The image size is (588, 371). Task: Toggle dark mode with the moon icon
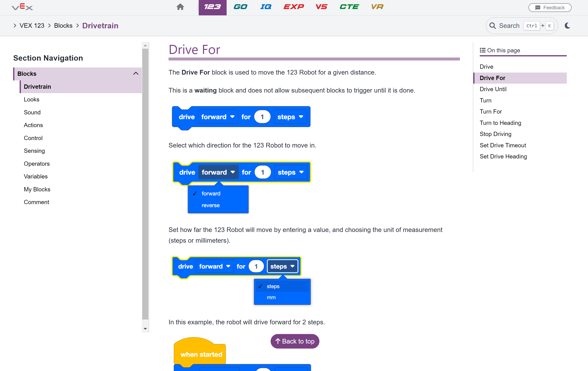(x=567, y=26)
